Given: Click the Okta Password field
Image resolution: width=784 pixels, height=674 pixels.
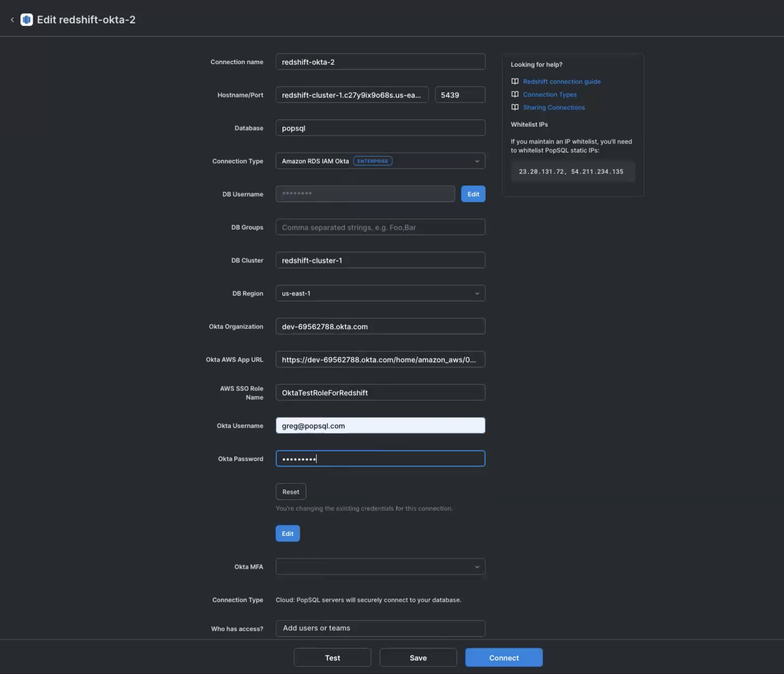Looking at the screenshot, I should click(x=380, y=459).
